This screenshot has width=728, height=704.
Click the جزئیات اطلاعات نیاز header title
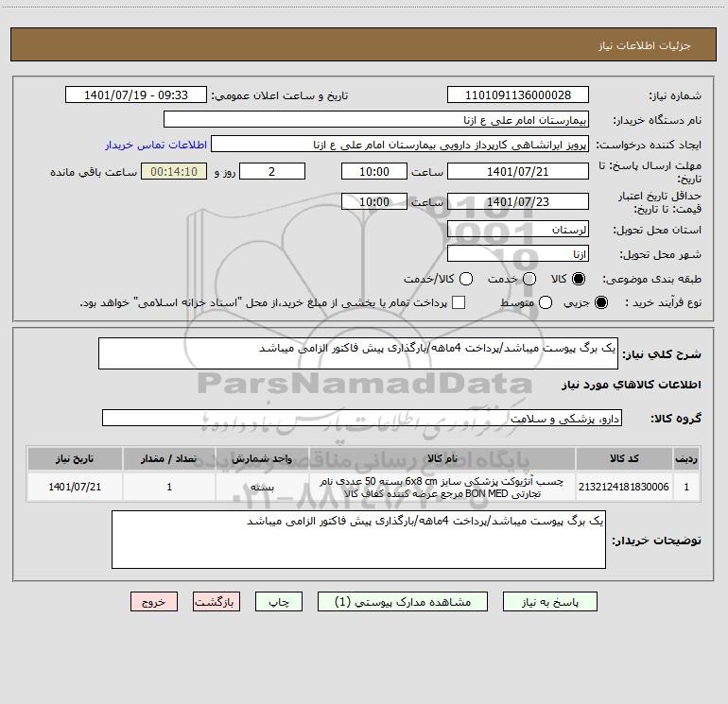click(x=645, y=45)
